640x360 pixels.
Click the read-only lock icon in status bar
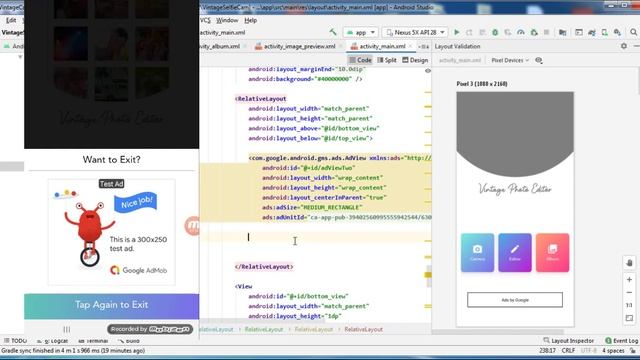pos(633,350)
